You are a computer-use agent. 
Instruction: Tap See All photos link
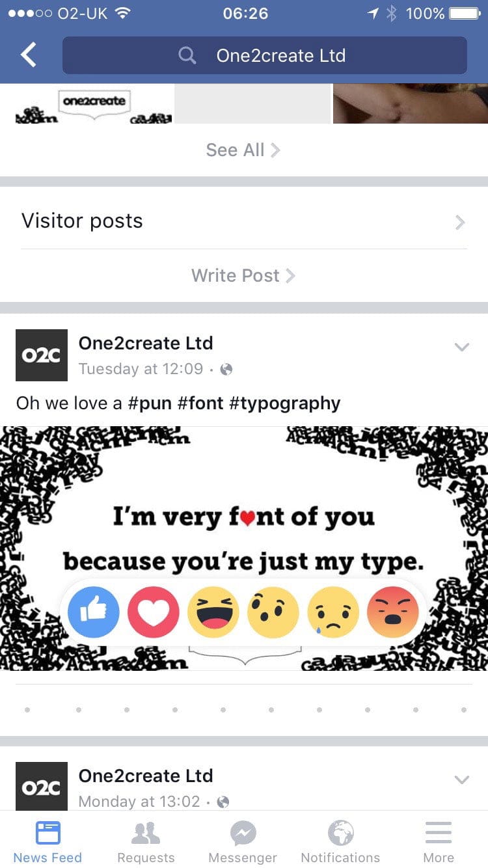pos(243,150)
